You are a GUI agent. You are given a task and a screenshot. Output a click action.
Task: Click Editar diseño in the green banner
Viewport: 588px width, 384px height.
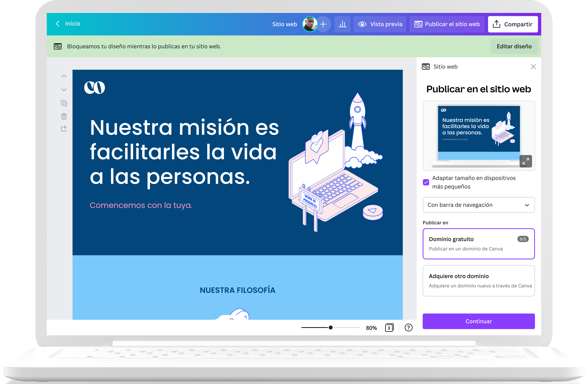514,46
